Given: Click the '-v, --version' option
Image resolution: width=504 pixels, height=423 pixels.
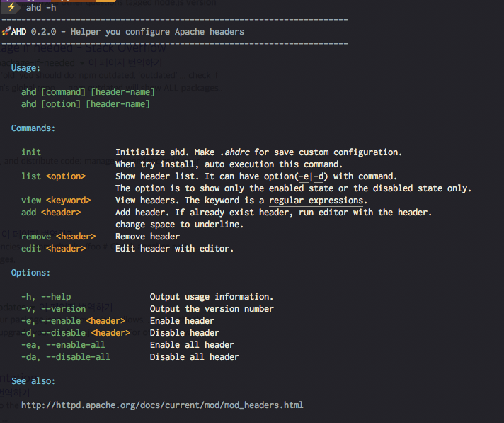Looking at the screenshot, I should (54, 309).
